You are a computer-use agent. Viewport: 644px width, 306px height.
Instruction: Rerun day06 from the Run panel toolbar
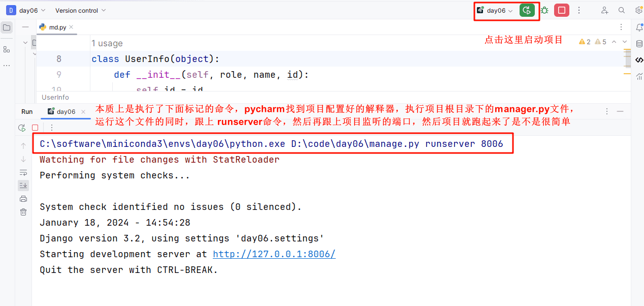coord(22,128)
